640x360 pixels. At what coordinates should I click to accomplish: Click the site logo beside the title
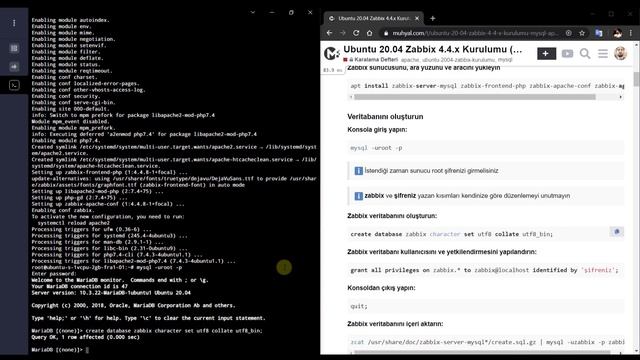click(331, 53)
